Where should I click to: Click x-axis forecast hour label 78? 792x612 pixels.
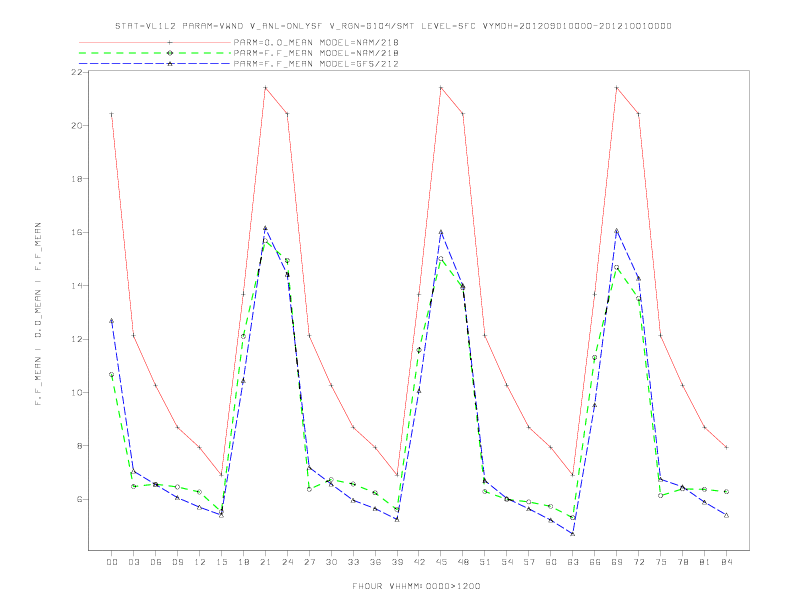(683, 562)
